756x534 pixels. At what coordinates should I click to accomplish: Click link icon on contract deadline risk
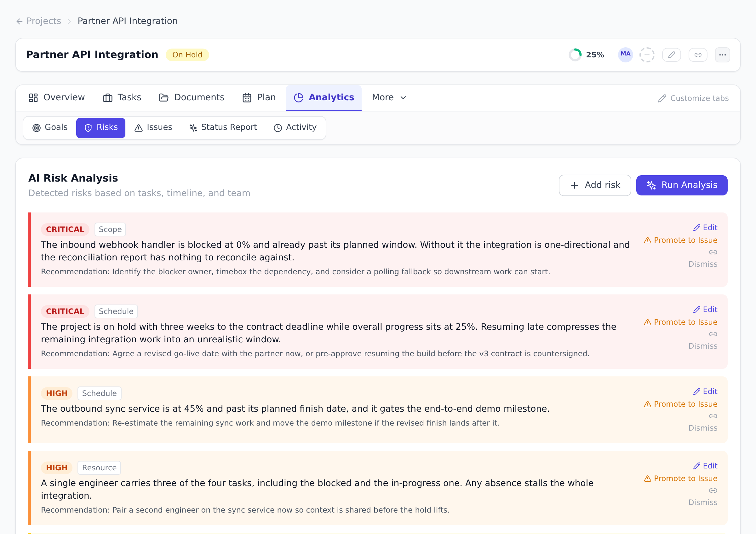point(713,334)
